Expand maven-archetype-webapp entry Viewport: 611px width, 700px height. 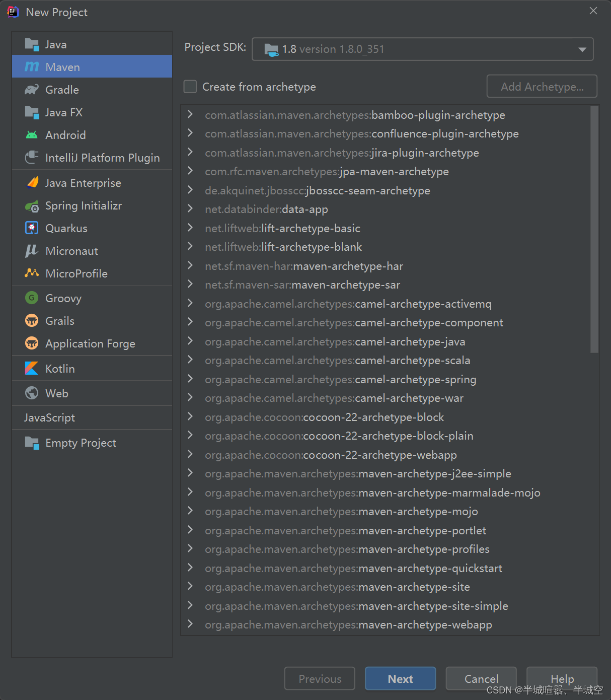[x=190, y=624]
